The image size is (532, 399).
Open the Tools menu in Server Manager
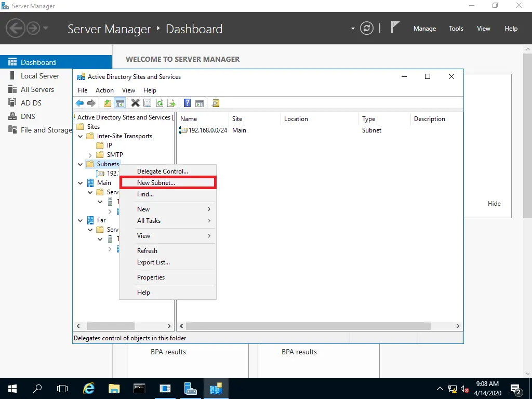456,29
